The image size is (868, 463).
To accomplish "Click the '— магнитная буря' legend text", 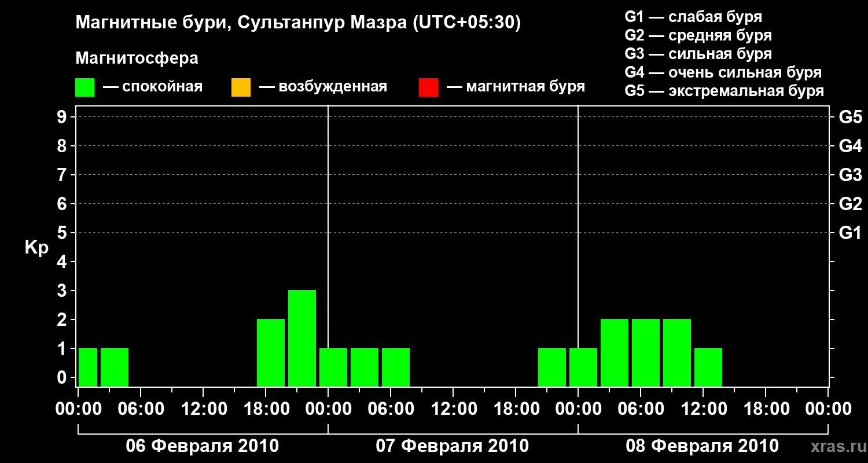I will tap(516, 87).
